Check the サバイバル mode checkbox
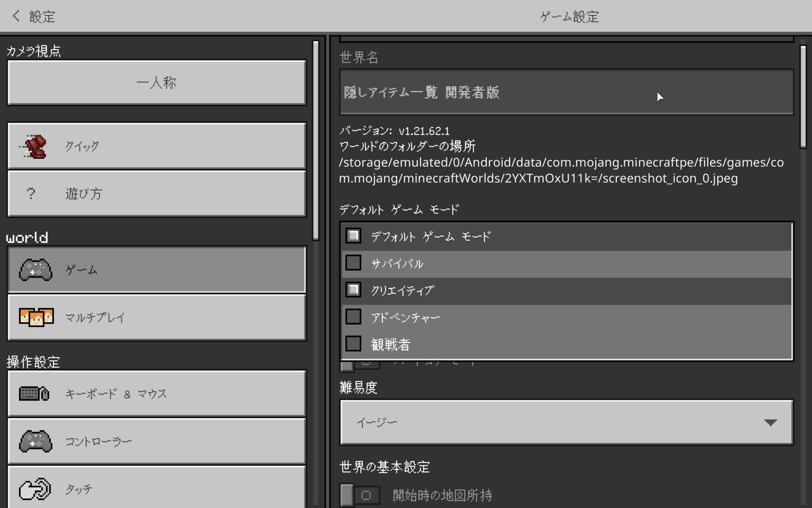 click(x=353, y=263)
